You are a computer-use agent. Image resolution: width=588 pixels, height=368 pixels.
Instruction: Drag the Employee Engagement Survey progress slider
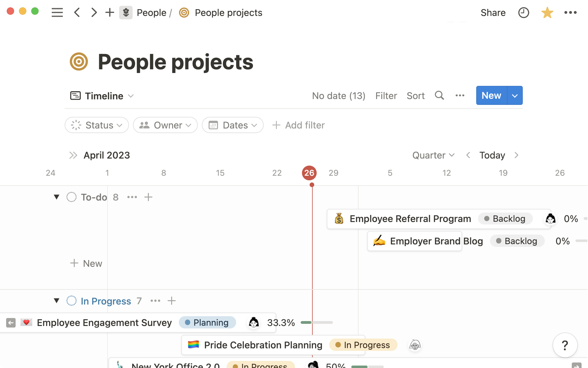tap(311, 323)
